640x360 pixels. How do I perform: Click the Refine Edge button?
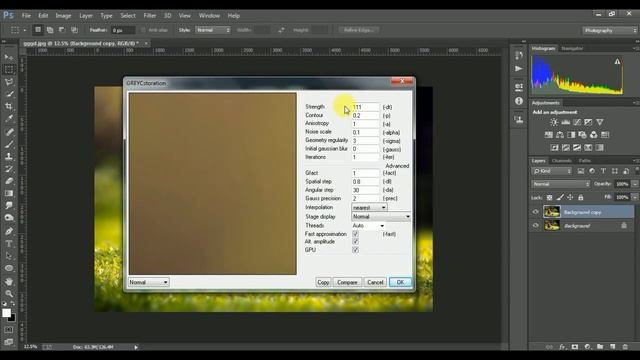(359, 30)
